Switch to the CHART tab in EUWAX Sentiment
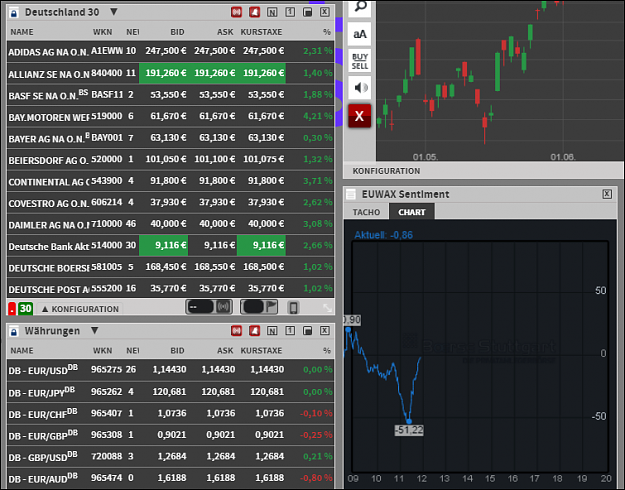The image size is (625, 490). click(412, 212)
